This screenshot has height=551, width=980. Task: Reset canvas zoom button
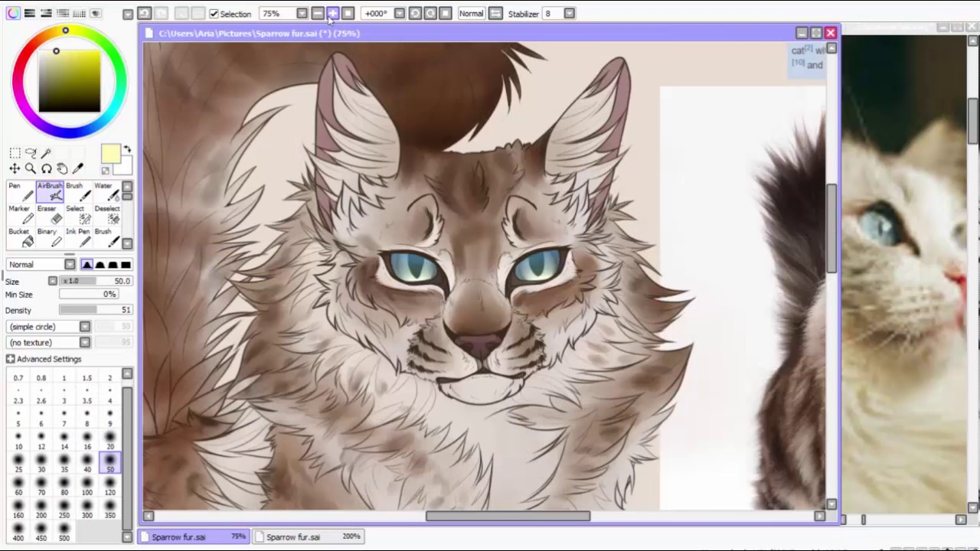pos(348,13)
